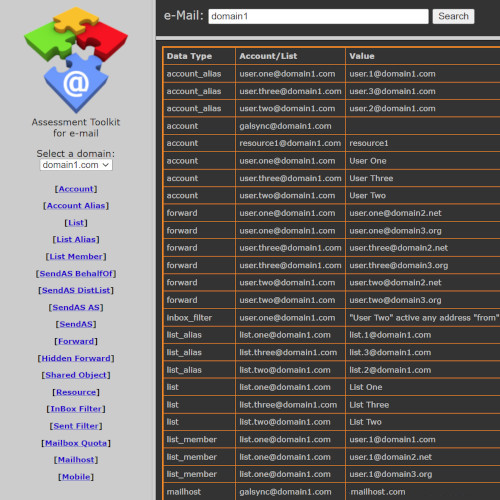Open the InBox Filter link
This screenshot has width=500, height=500.
click(76, 409)
